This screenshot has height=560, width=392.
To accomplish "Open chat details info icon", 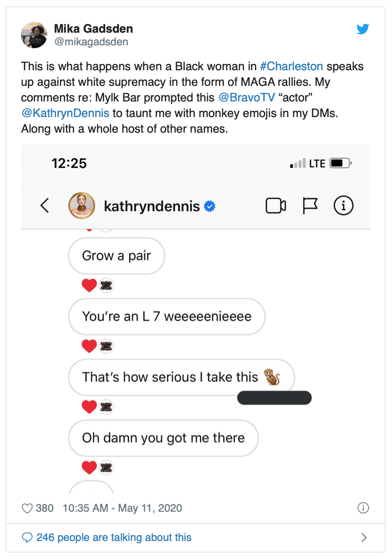I will 343,206.
